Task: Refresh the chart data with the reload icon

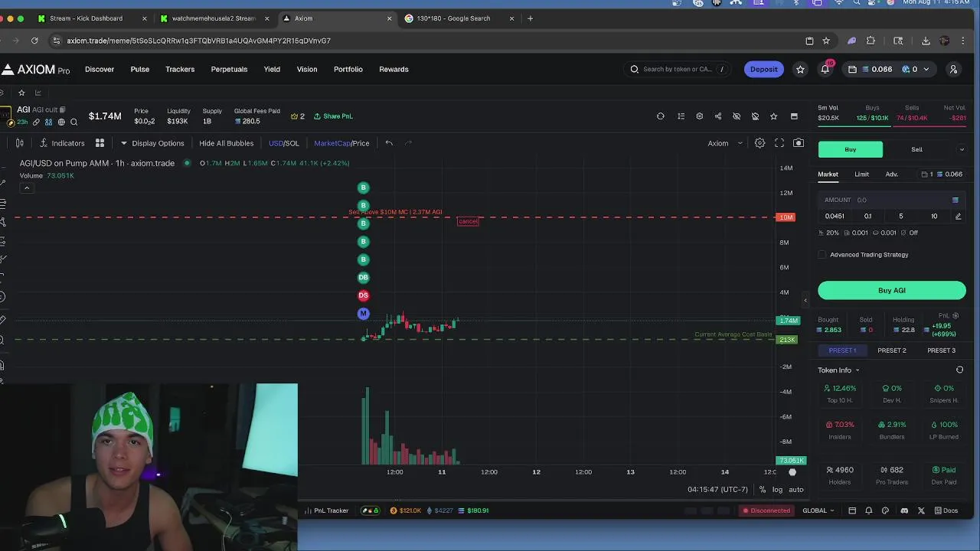Action: 661,116
